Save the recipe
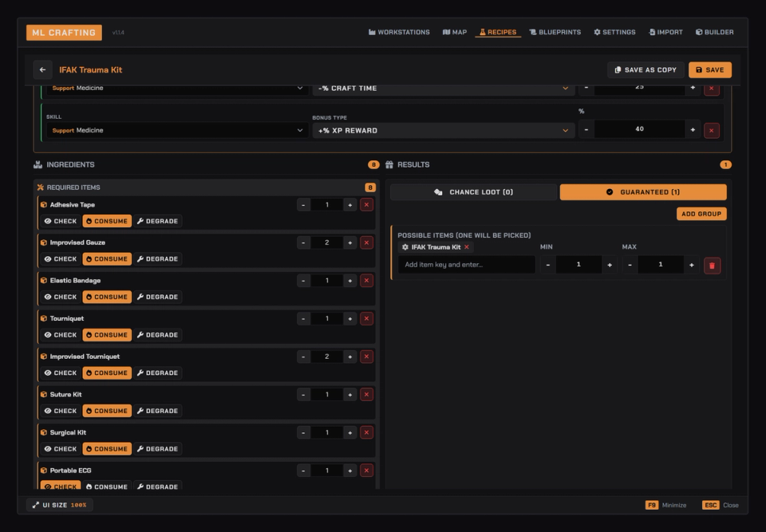Viewport: 766px width, 532px height. point(710,70)
